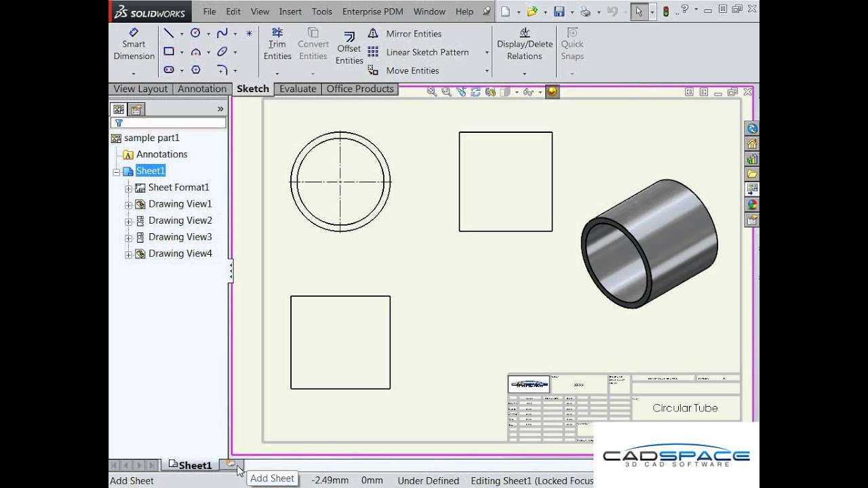Click Linear Sketch Pattern command
868x488 pixels.
[418, 52]
